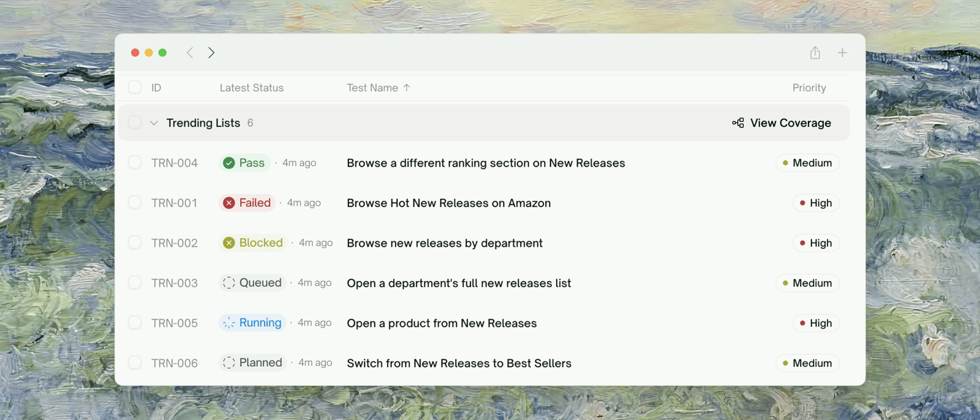Toggle the select-all checkbox in the header
The height and width of the screenshot is (420, 980).
click(135, 87)
